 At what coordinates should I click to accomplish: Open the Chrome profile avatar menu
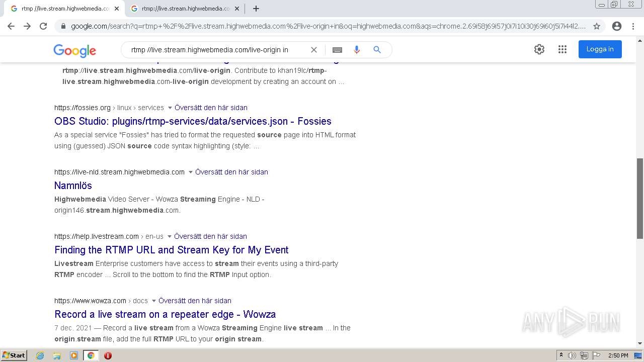(617, 26)
